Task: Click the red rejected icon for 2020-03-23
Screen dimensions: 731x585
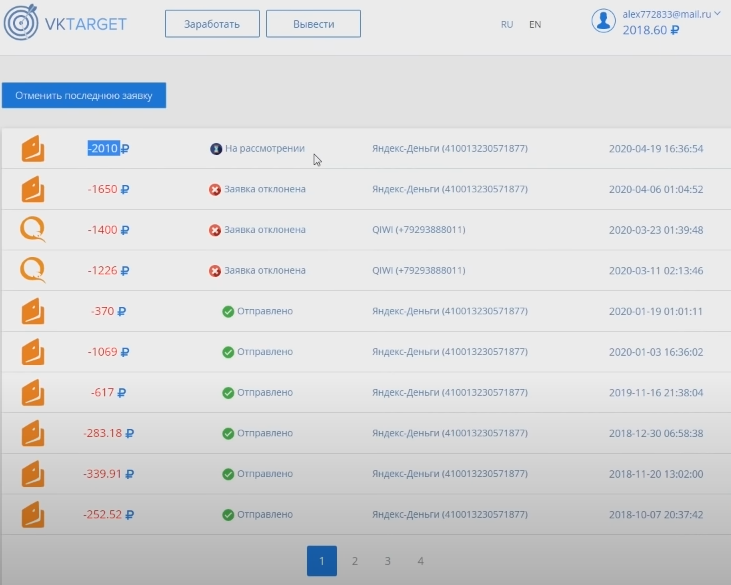Action: click(215, 230)
